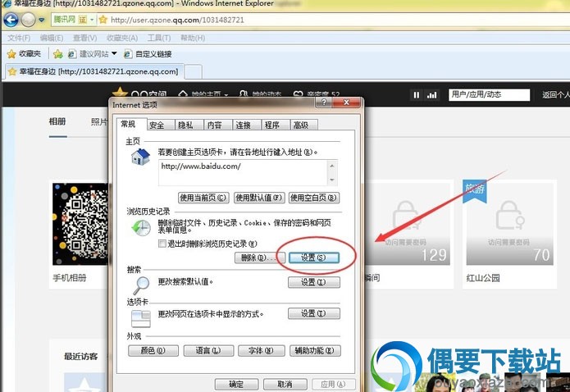Click the browser Back arrow button
Viewport: 570px width, 392px height.
(x=11, y=20)
